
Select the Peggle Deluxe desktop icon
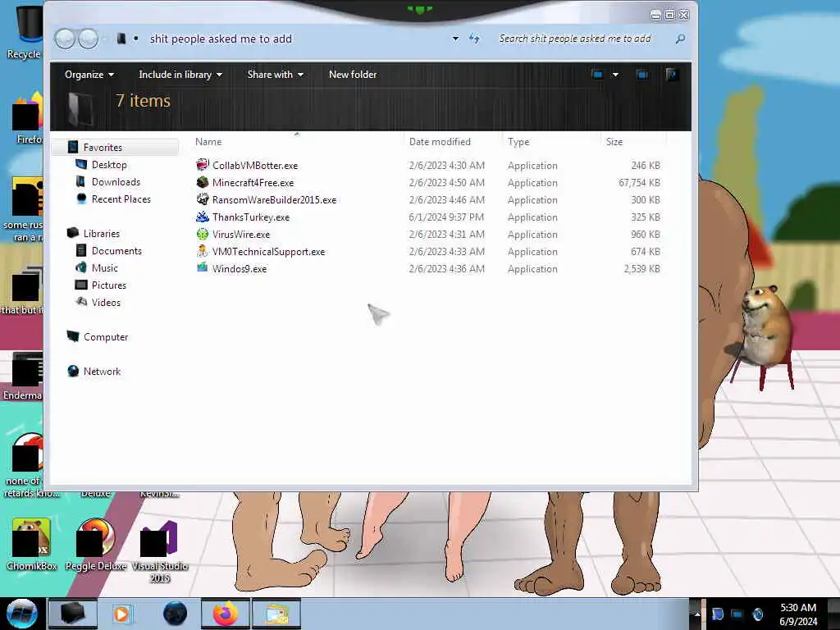tap(96, 545)
